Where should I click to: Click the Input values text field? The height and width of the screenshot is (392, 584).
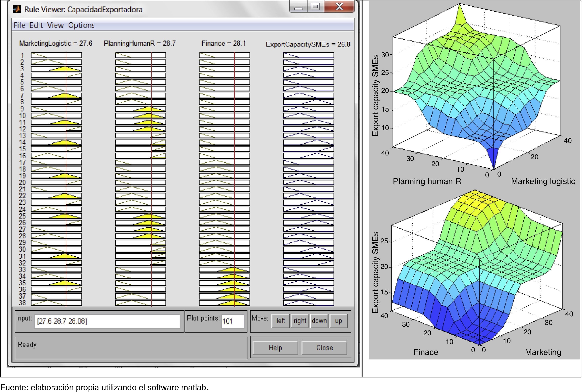tap(107, 321)
